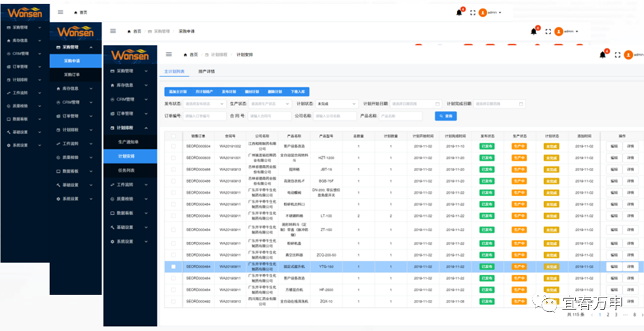Toggle checkbox on highlighted YTG-150 row
644x331 pixels.
pyautogui.click(x=174, y=267)
